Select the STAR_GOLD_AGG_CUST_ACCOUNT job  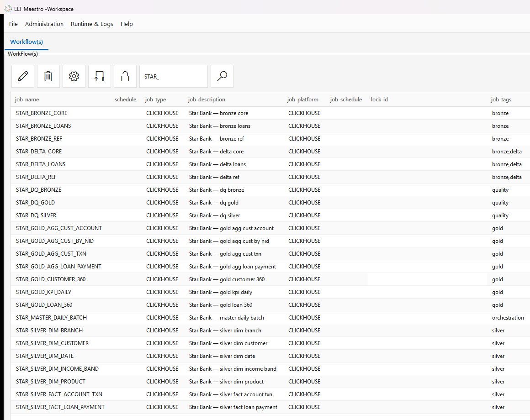coord(59,228)
